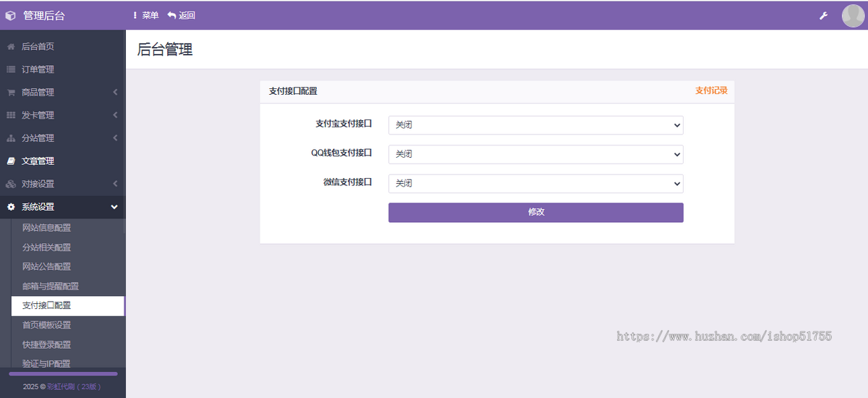Open the 微信支付接口 dropdown

click(536, 184)
